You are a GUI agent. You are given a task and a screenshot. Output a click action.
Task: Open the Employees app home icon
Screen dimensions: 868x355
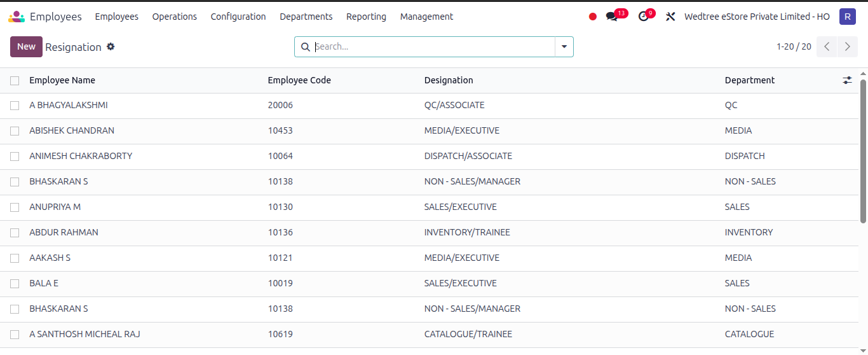(x=17, y=17)
